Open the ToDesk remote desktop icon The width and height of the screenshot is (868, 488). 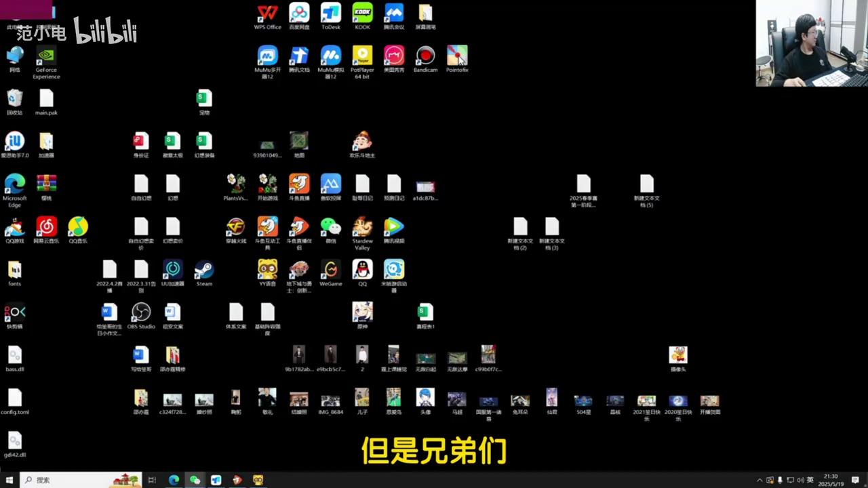click(x=330, y=14)
